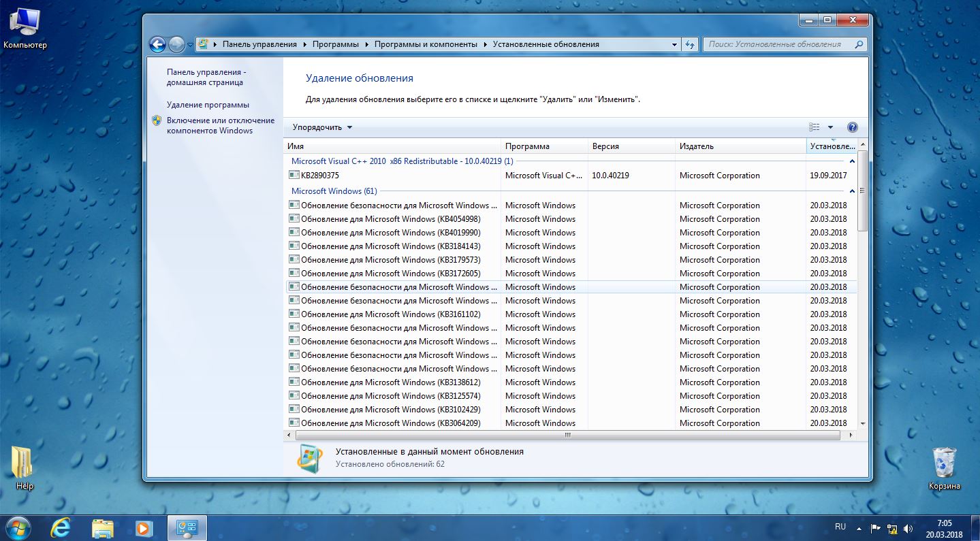The width and height of the screenshot is (980, 541).
Task: Expand the view options dropdown arrow
Action: (830, 127)
